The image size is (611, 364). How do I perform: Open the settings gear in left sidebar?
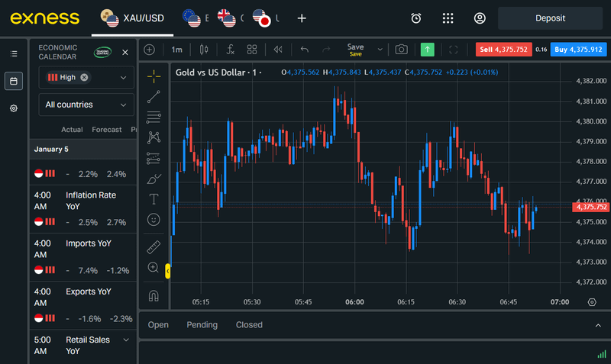pos(14,108)
